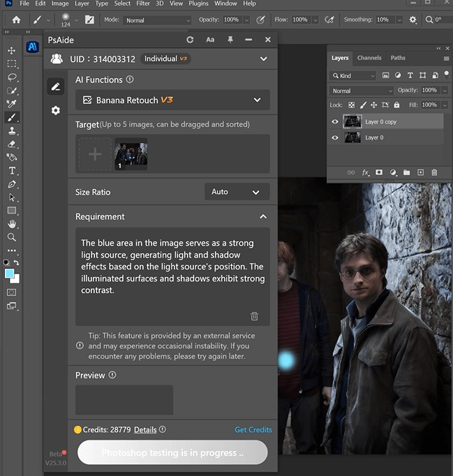Refresh the PsAide panel

click(x=190, y=40)
